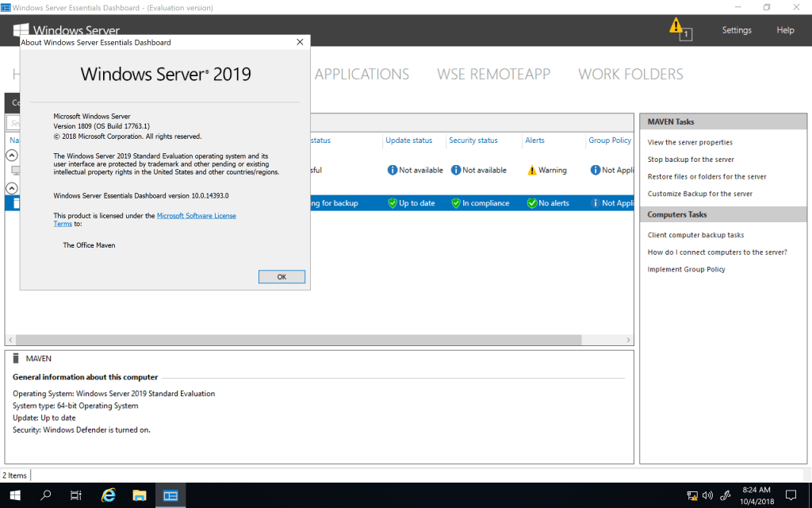Viewport: 812px width, 508px height.
Task: Collapse the second computer group chevron
Action: pos(12,188)
